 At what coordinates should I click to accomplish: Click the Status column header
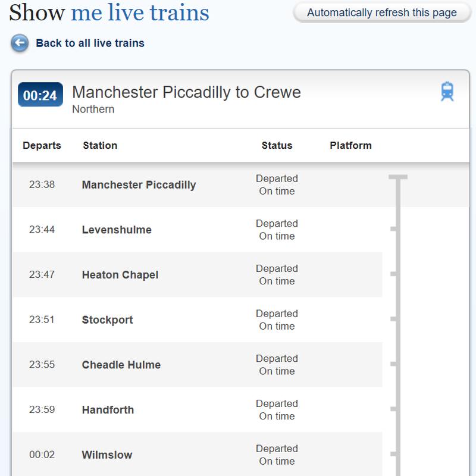coord(277,145)
